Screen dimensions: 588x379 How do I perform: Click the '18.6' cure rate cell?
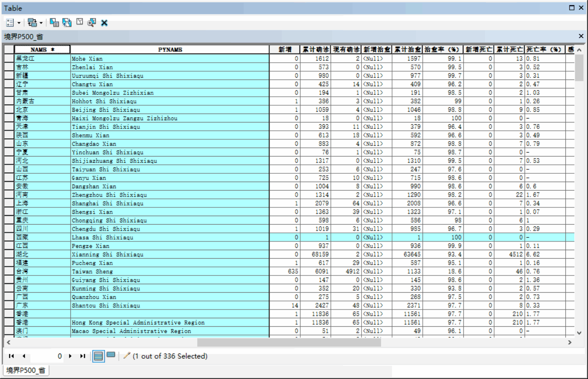tap(443, 271)
